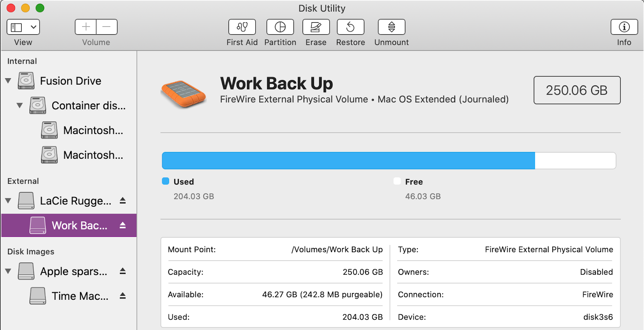The height and width of the screenshot is (330, 644).
Task: Collapse the Container disk disclosure triangle
Action: pyautogui.click(x=20, y=106)
